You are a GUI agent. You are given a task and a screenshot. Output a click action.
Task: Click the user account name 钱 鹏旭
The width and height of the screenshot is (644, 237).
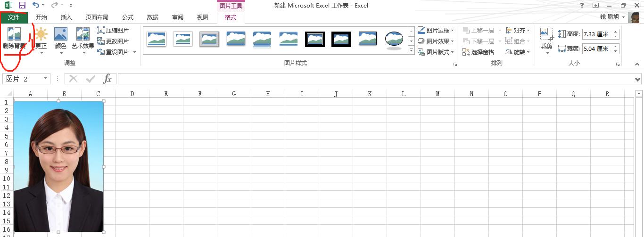click(609, 17)
